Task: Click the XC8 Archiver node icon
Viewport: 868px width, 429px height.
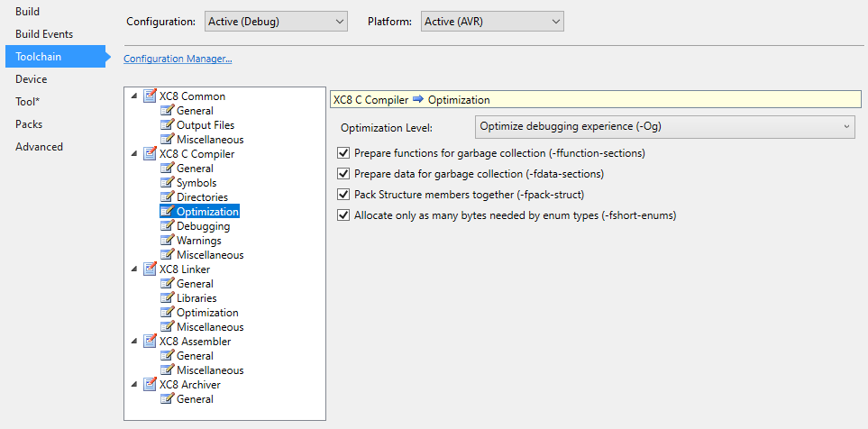Action: [150, 385]
